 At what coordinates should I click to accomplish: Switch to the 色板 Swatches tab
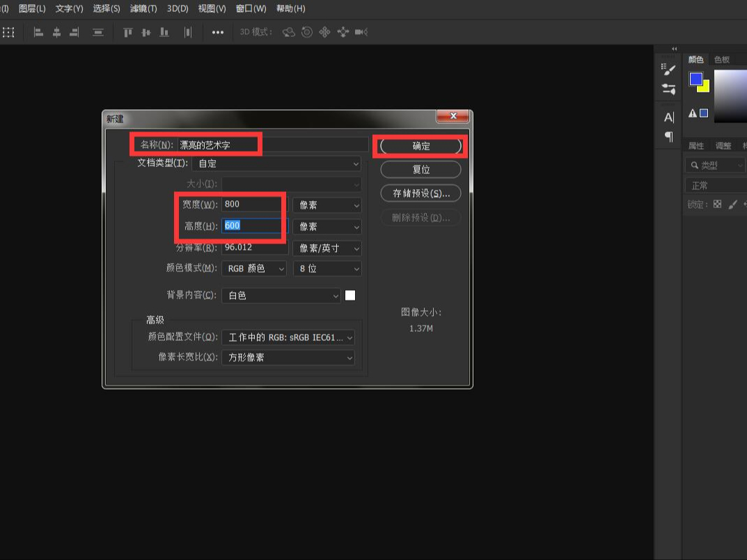[722, 59]
